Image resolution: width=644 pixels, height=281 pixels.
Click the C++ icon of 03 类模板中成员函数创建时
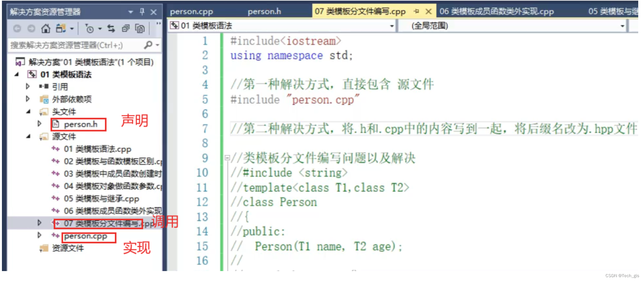(55, 173)
